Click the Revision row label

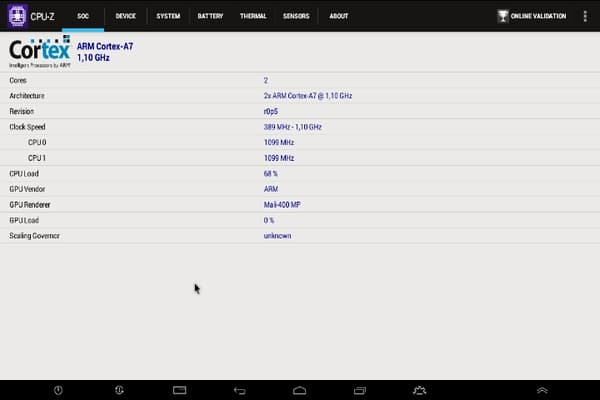tap(21, 111)
